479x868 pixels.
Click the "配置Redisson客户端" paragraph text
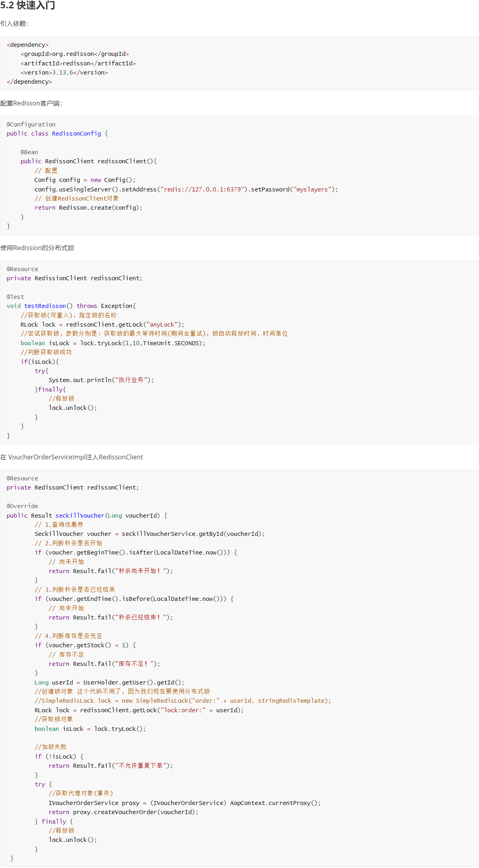click(x=31, y=103)
